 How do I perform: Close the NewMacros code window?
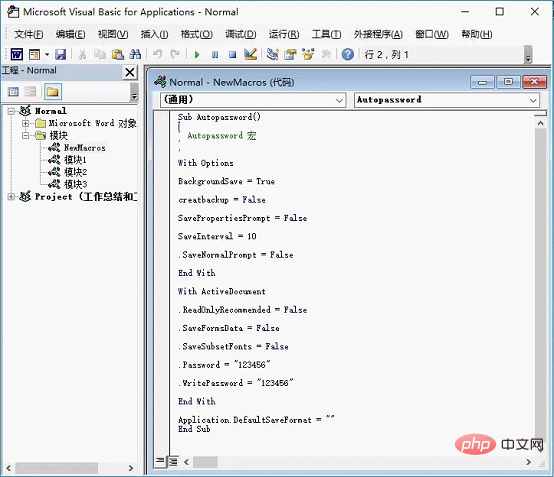(534, 82)
